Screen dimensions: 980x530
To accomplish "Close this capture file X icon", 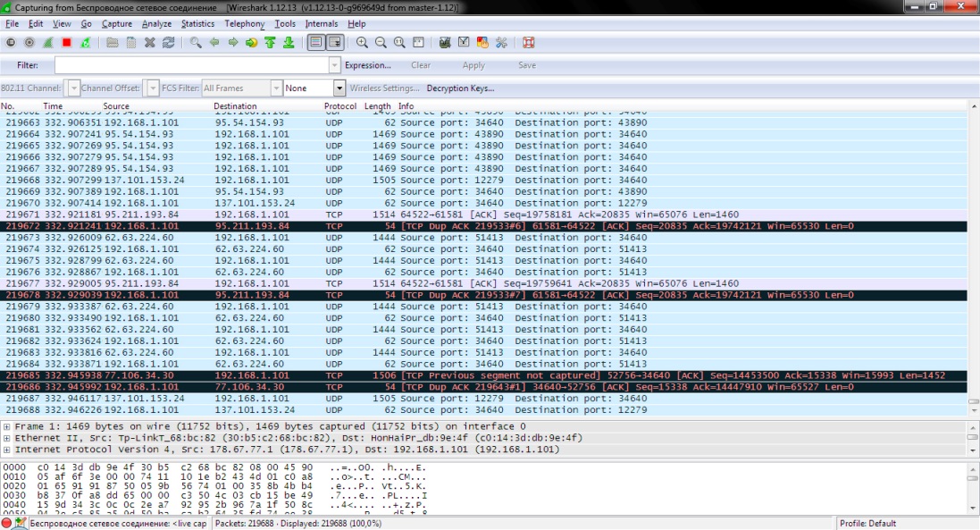I will (150, 43).
